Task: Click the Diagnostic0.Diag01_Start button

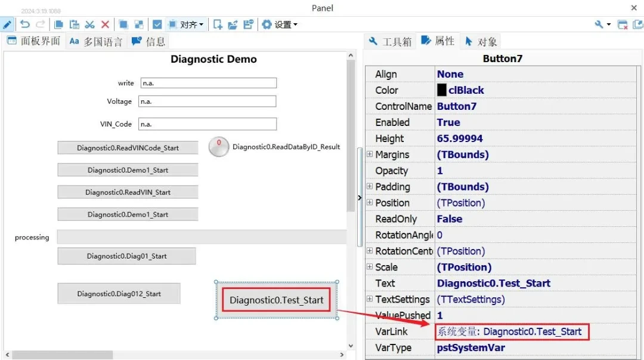Action: tap(126, 256)
